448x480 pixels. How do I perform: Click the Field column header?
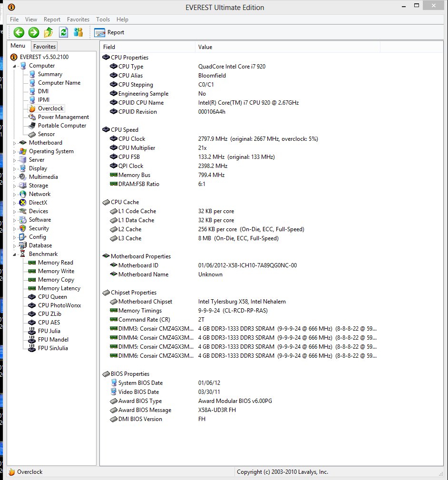147,47
